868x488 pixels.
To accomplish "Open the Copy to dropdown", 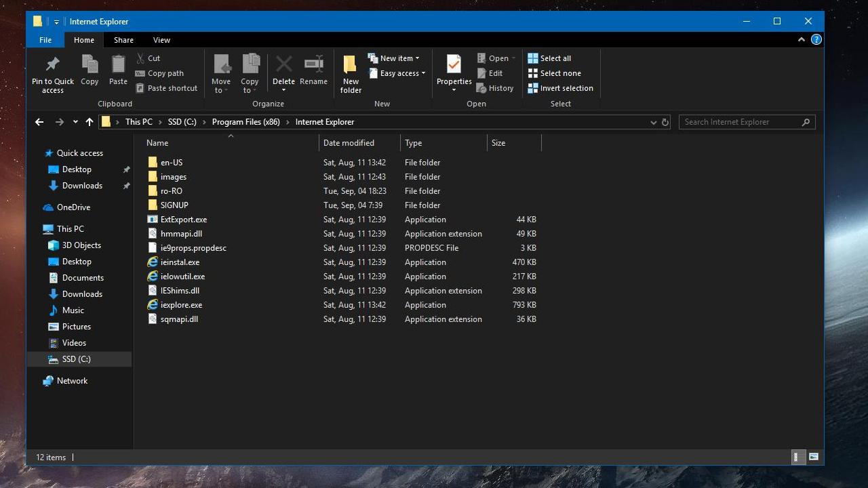I will click(250, 74).
